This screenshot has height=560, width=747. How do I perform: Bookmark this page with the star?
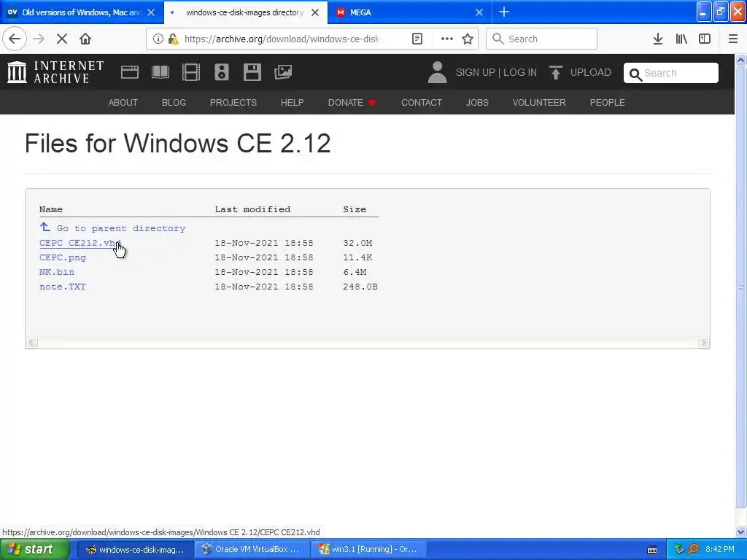[x=468, y=39]
